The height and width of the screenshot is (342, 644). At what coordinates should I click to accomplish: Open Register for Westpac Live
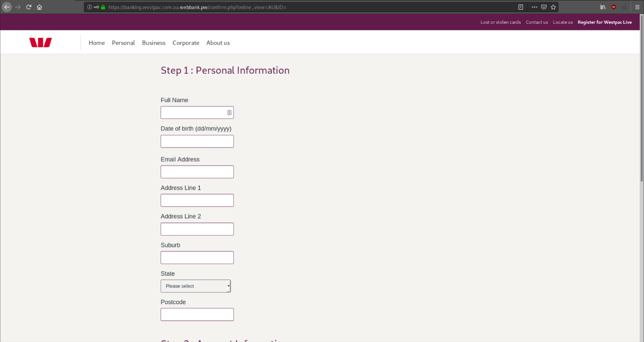pos(605,22)
